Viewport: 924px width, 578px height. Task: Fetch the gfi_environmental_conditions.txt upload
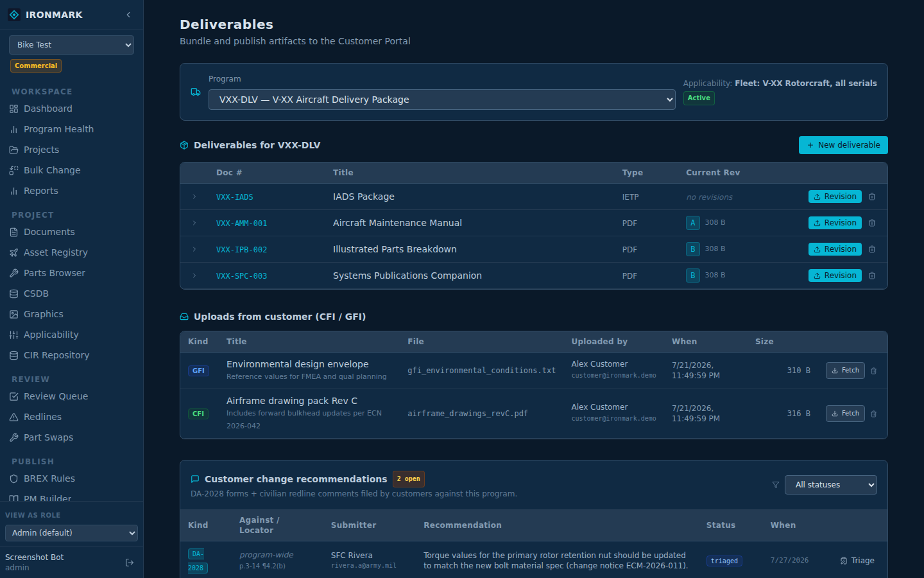(x=845, y=371)
